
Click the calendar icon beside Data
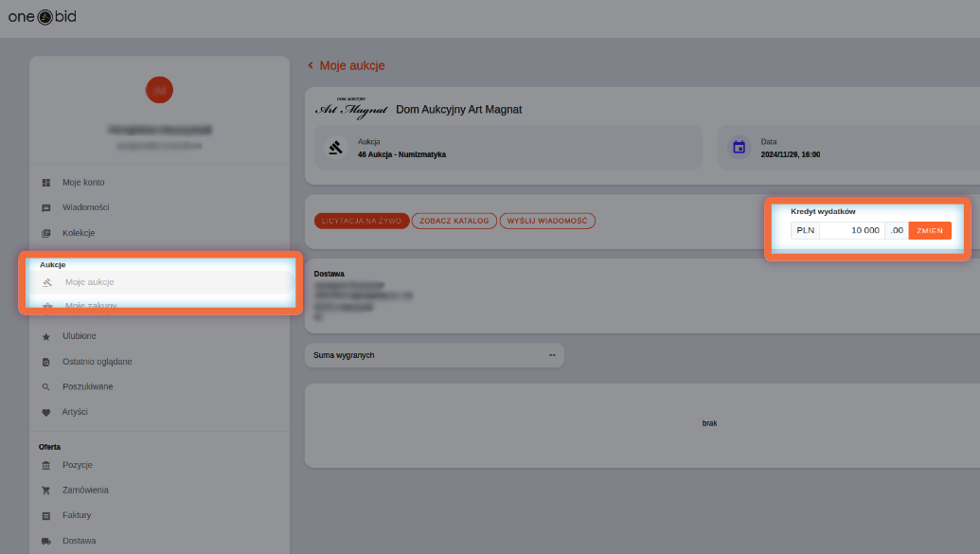[x=739, y=148]
